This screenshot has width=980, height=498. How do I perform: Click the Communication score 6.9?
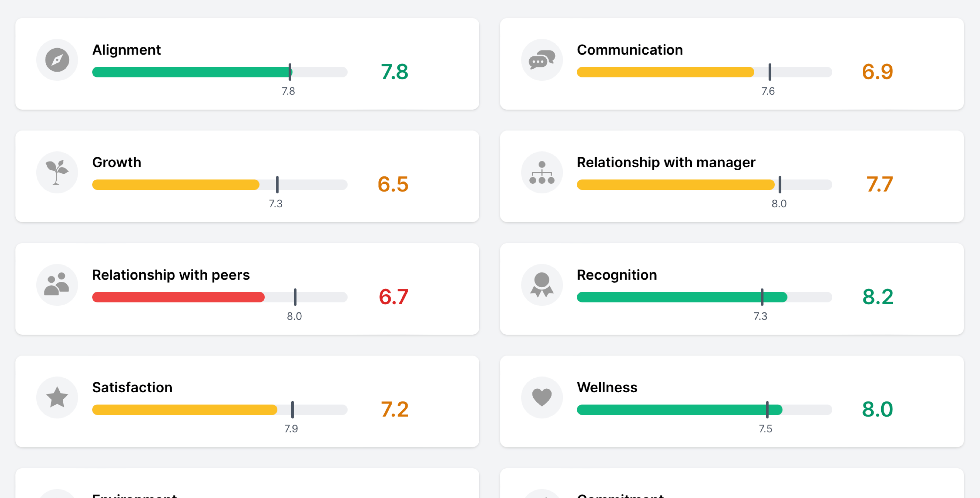pyautogui.click(x=877, y=72)
